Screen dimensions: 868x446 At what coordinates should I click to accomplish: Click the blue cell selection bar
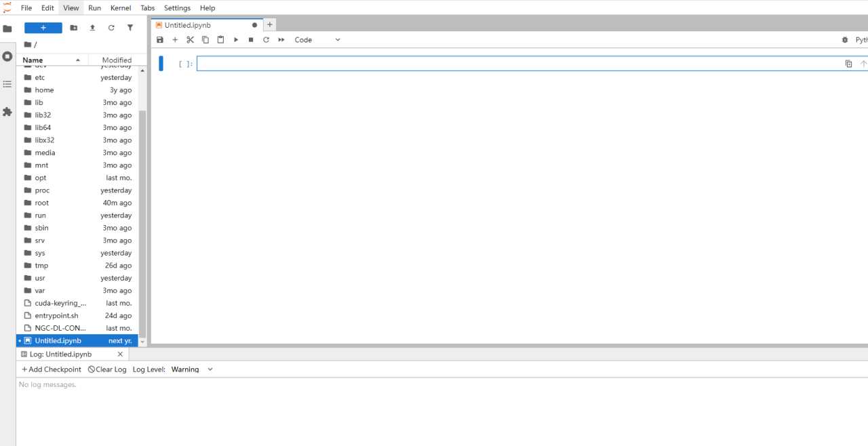click(161, 64)
